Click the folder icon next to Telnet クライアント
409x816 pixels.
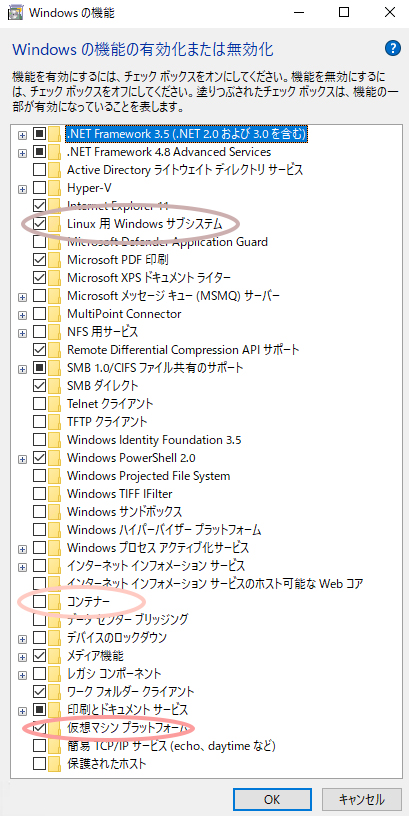coord(55,404)
